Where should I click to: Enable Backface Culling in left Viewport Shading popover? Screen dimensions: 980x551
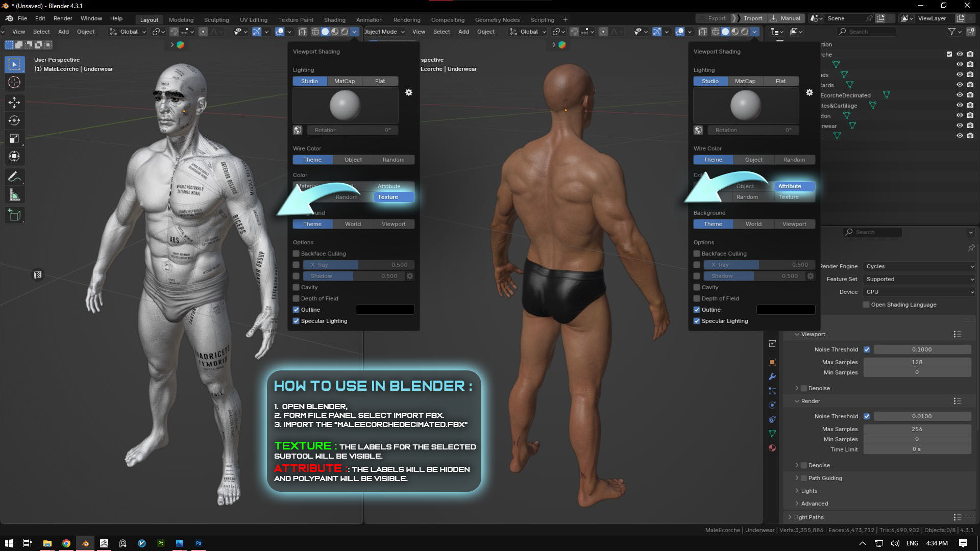296,254
